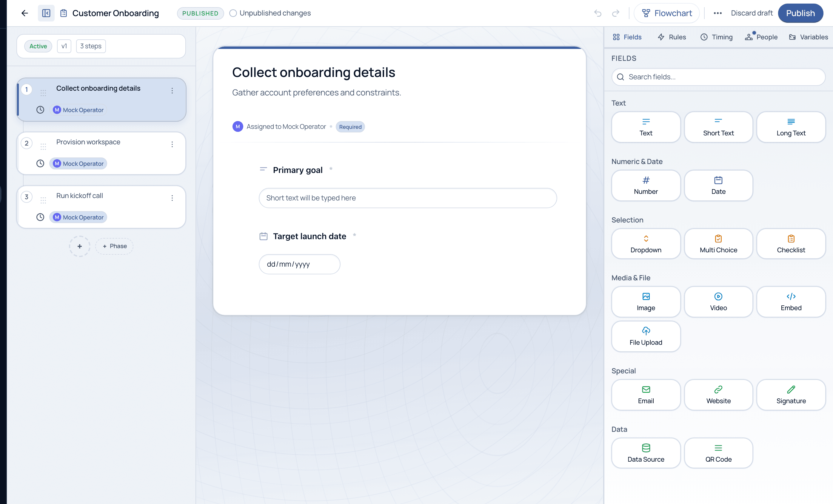833x504 pixels.
Task: Click the redo arrow icon
Action: tap(616, 13)
